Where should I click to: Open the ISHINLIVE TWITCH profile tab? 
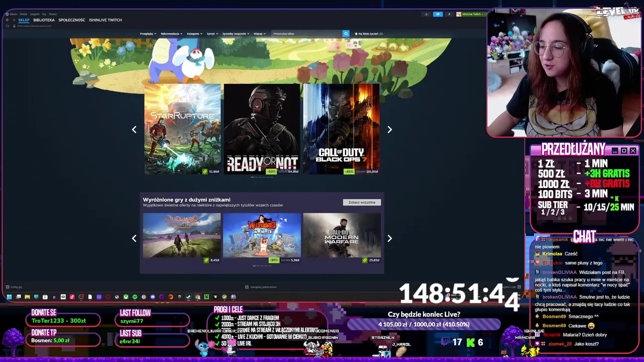[106, 20]
